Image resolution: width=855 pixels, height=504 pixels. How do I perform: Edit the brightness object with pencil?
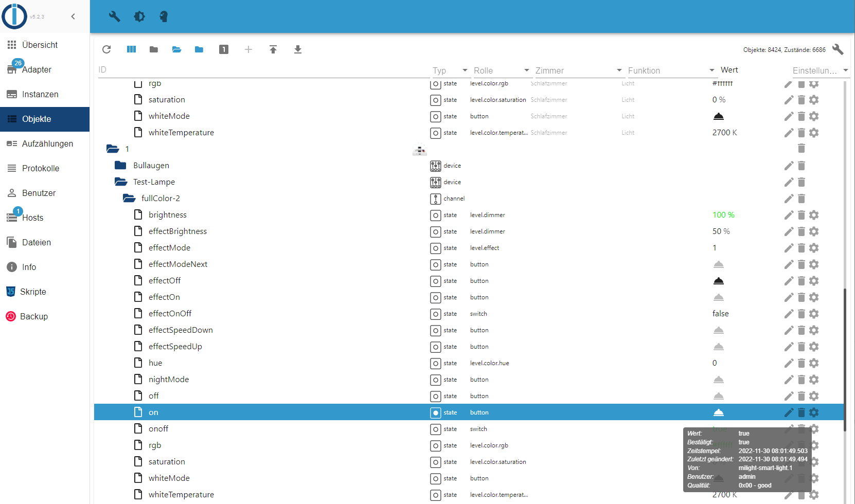[789, 215]
